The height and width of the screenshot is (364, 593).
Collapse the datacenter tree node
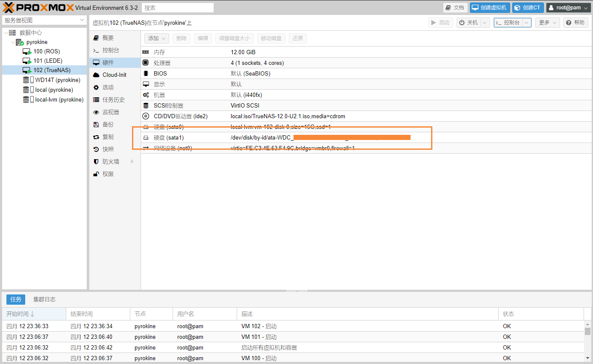pyautogui.click(x=6, y=33)
